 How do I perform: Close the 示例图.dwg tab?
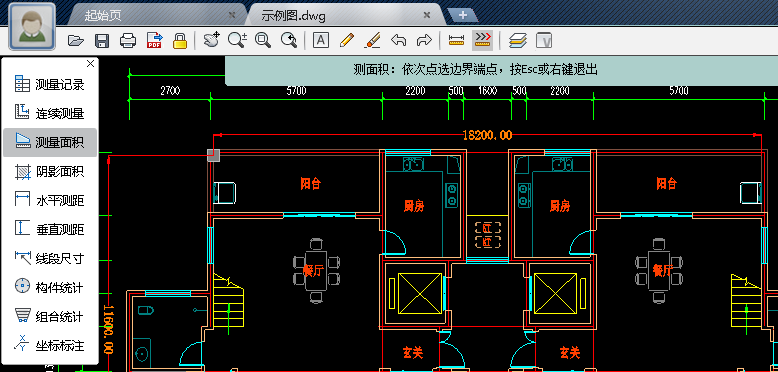coord(427,15)
